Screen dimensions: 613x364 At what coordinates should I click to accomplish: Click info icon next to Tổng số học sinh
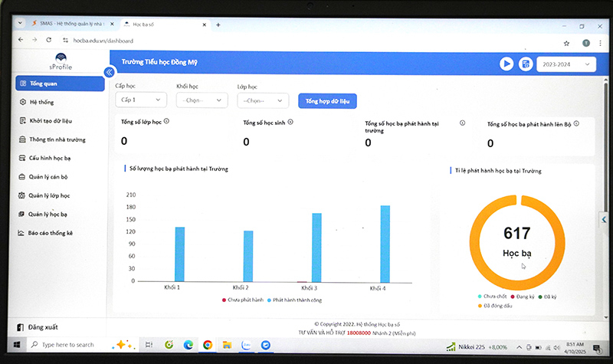[290, 122]
